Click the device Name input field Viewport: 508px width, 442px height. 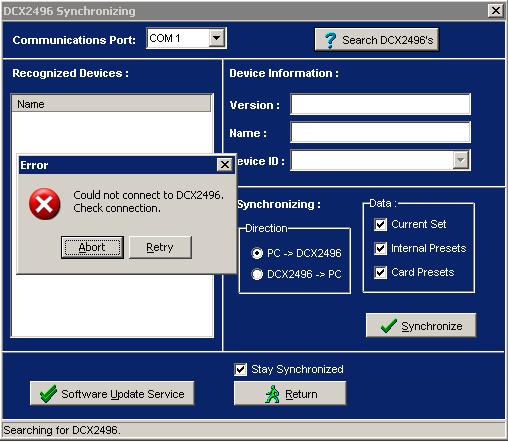[380, 132]
